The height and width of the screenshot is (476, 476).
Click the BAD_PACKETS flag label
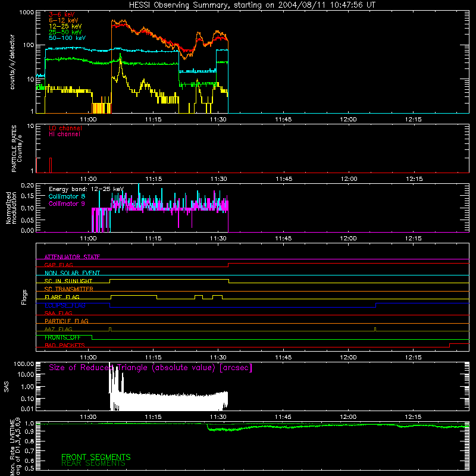(65, 345)
